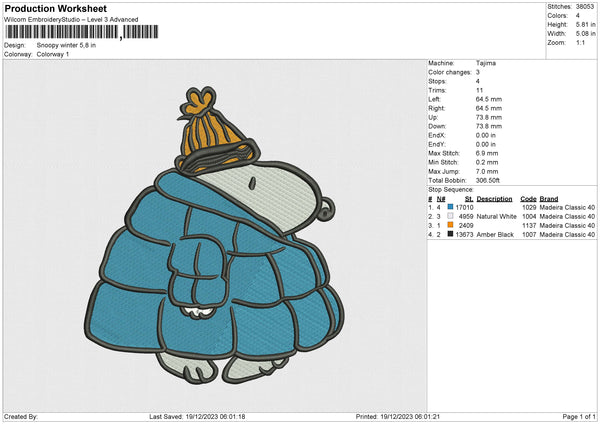The height and width of the screenshot is (424, 600).
Task: Click thread code 1137
Action: [x=529, y=225]
